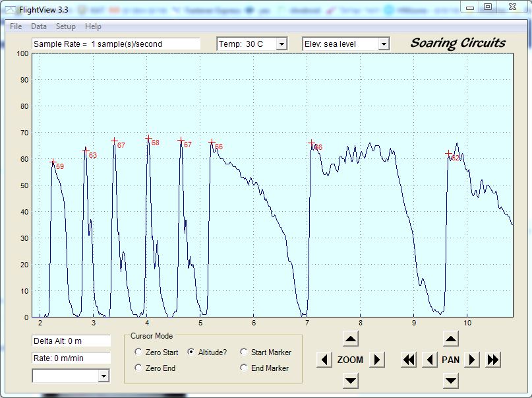The image size is (532, 398).
Task: Open the empty dropdown below Rate
Action: [103, 376]
